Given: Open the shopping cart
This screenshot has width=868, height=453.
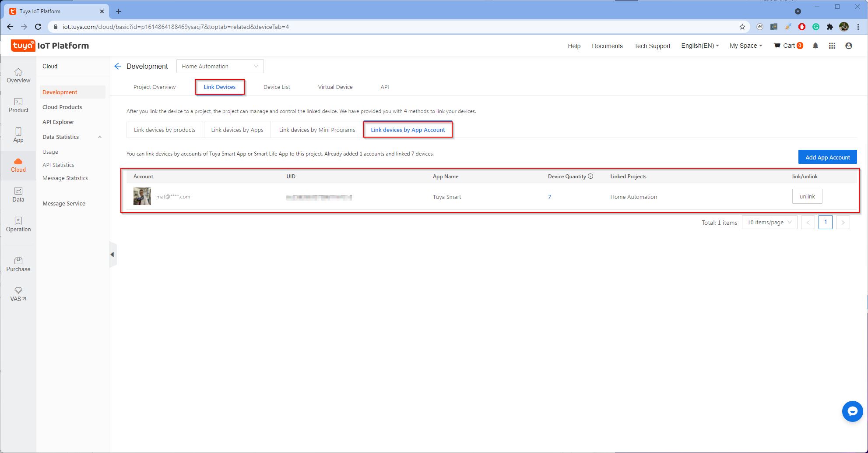Looking at the screenshot, I should 787,46.
